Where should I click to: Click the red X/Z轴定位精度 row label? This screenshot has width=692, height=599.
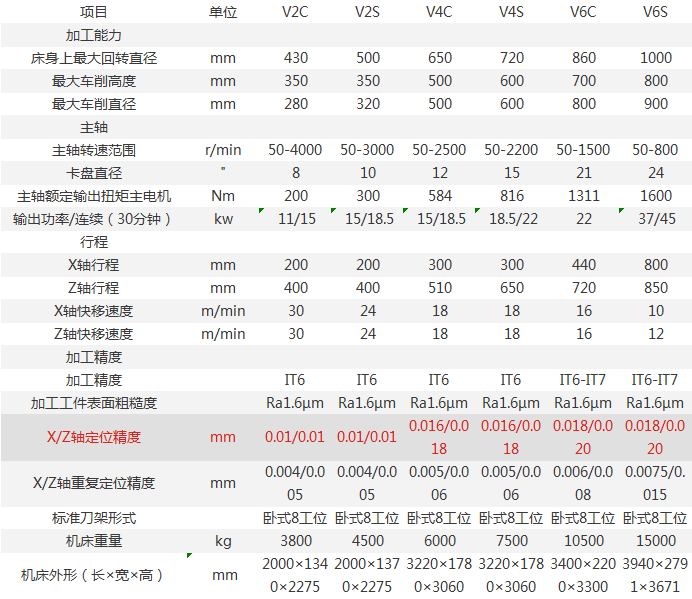tap(93, 437)
